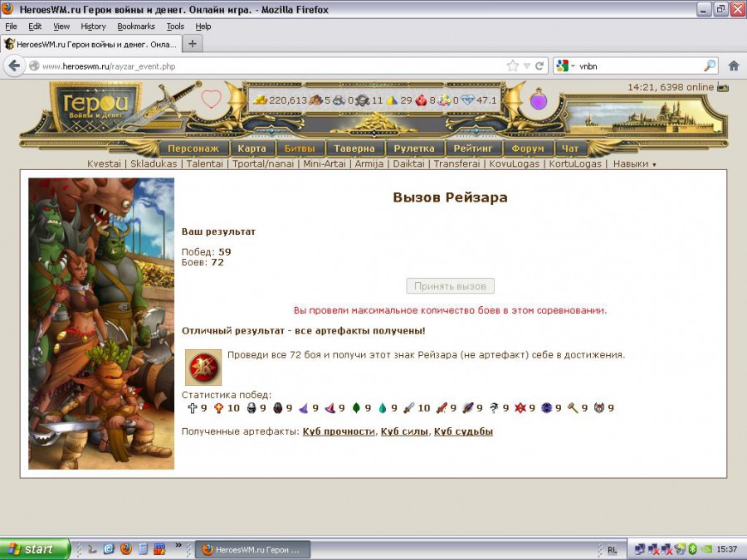Reload the current page
Image resolution: width=747 pixels, height=560 pixels.
tap(539, 66)
